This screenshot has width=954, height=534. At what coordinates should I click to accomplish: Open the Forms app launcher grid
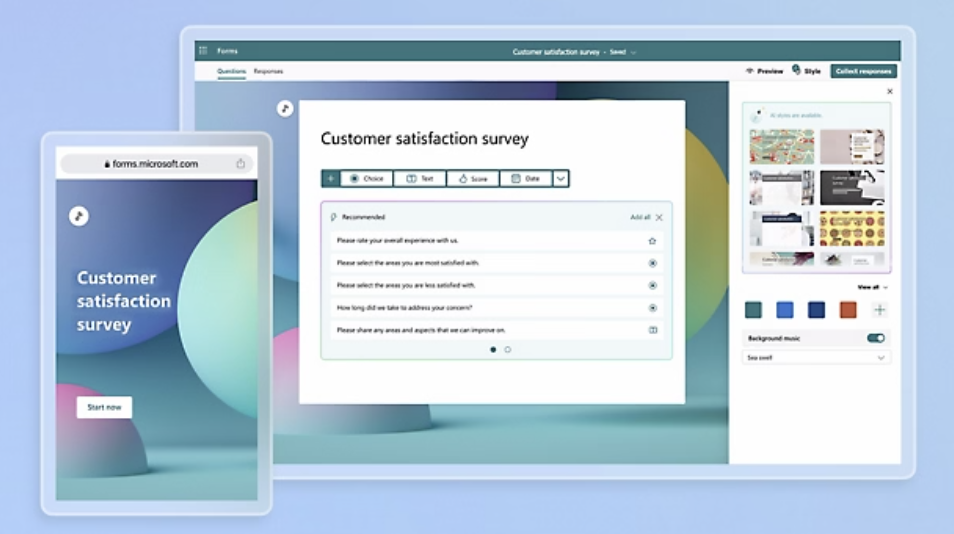click(203, 51)
